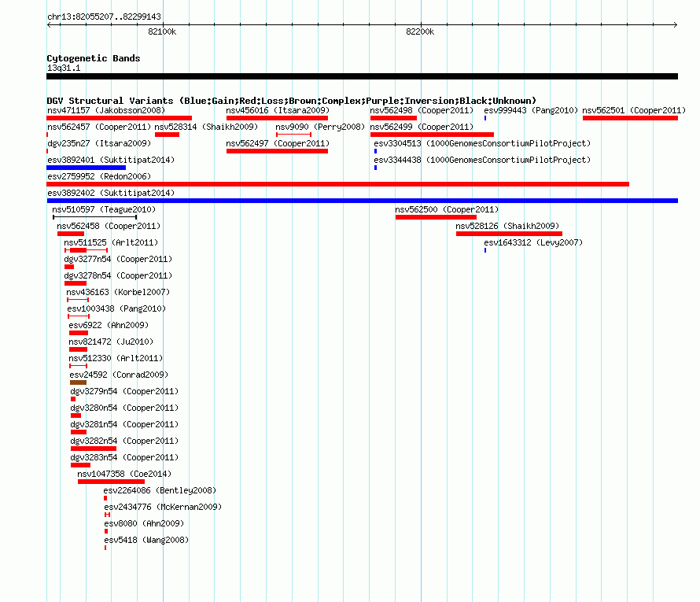Click the chr13:82055207..82299143 range text
This screenshot has height=602, width=700.
(104, 17)
